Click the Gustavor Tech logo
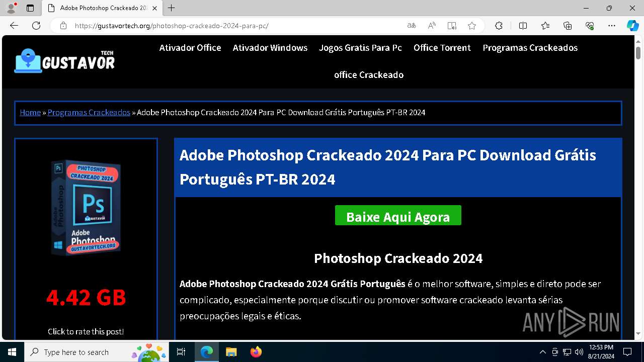Viewport: 644px width, 362px height. [64, 61]
